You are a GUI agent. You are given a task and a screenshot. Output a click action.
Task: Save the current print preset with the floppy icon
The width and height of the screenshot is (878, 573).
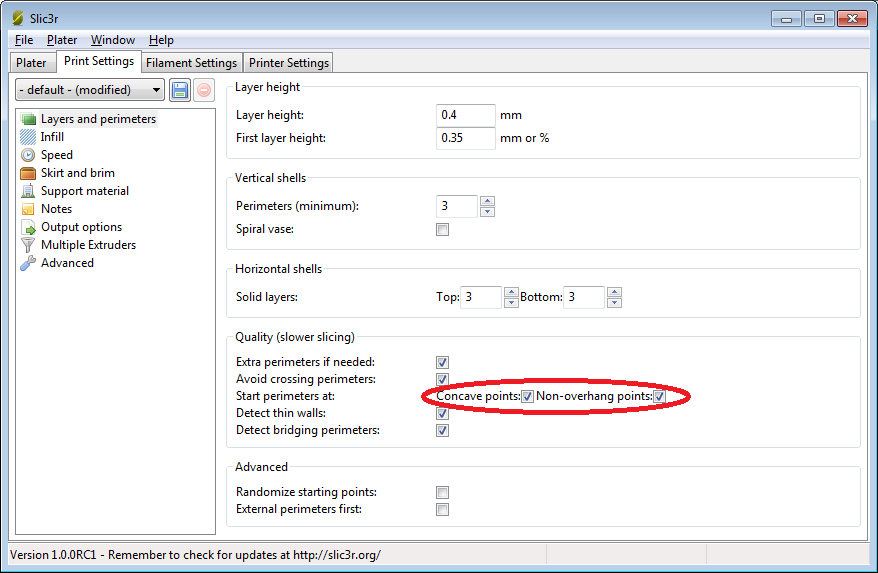coord(180,90)
